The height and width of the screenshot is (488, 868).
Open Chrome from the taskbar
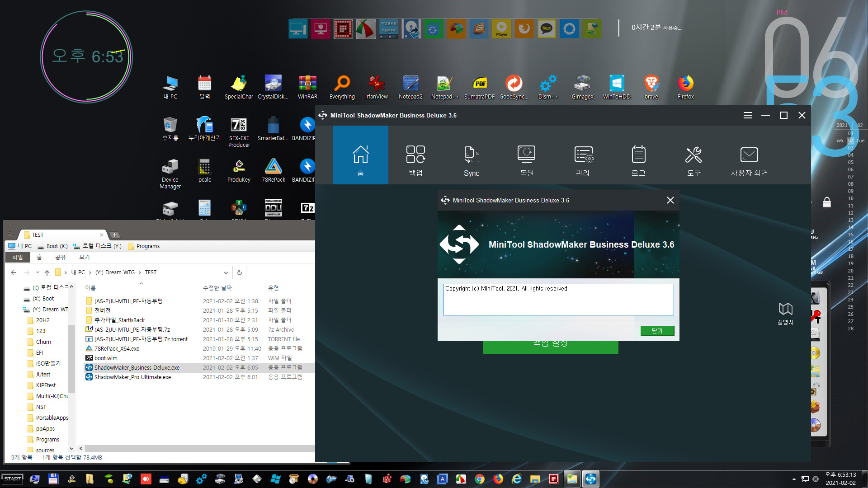coord(479,479)
